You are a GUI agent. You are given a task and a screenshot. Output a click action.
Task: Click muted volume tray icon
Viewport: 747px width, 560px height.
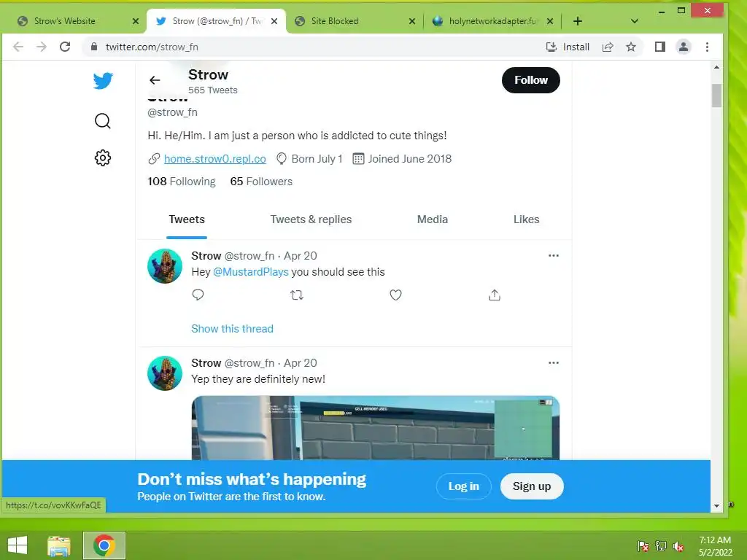click(678, 546)
